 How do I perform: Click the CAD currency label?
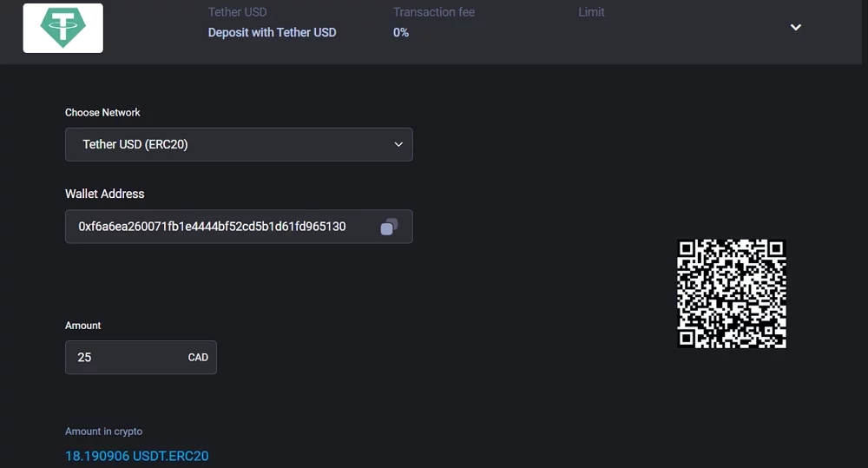point(198,357)
